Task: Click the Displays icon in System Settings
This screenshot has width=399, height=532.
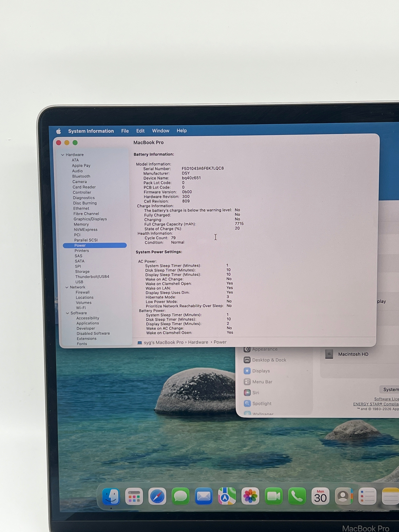Action: 247,371
